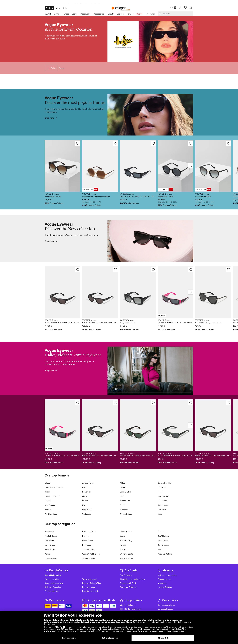
Task: Click the Mastercard payment icon
Action: click(85, 606)
